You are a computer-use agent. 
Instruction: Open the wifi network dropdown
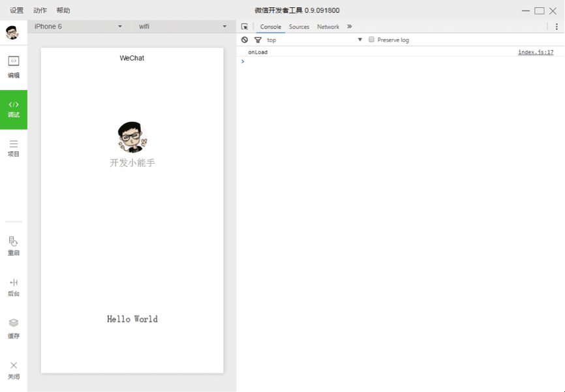182,27
